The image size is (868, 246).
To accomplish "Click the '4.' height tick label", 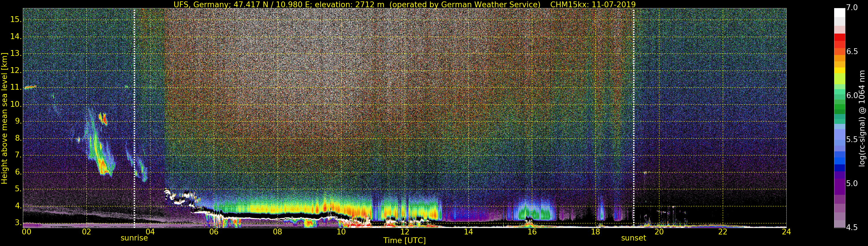I will point(18,206).
